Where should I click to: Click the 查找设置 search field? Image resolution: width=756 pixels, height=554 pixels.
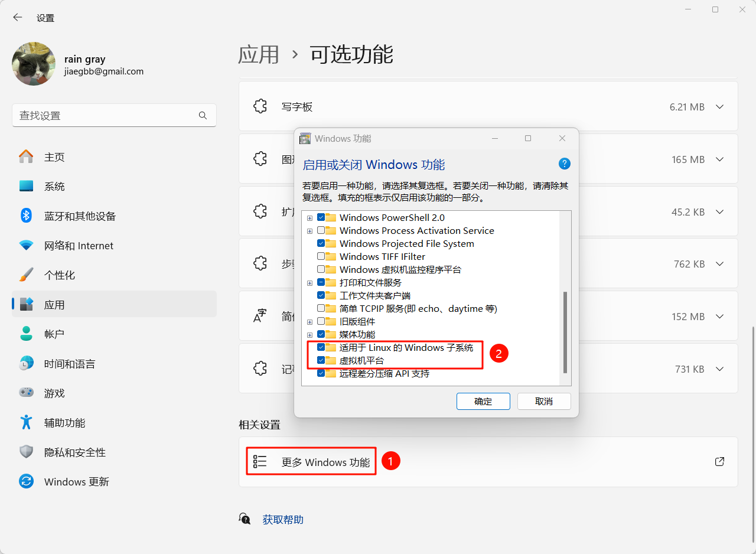106,115
